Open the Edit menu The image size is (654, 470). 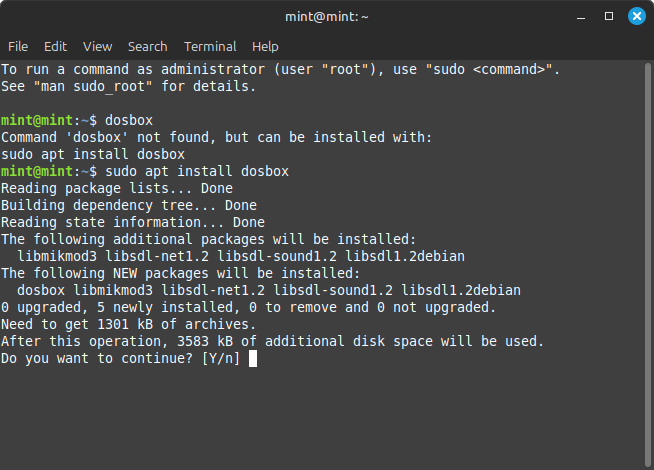click(x=55, y=46)
